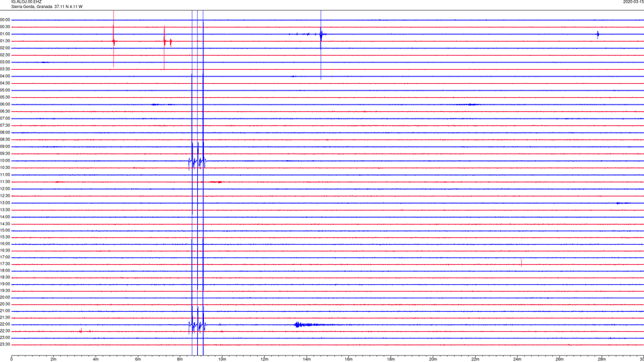Screen dimensions: 644x362
Task: Select the 15:00 time row label
Action: click(5, 231)
